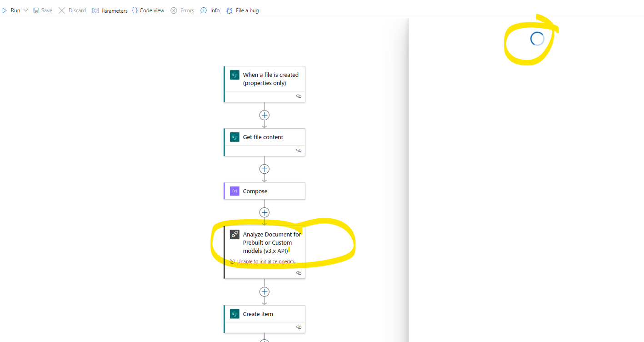The width and height of the screenshot is (644, 342).
Task: Click the File a bug icon
Action: point(230,10)
